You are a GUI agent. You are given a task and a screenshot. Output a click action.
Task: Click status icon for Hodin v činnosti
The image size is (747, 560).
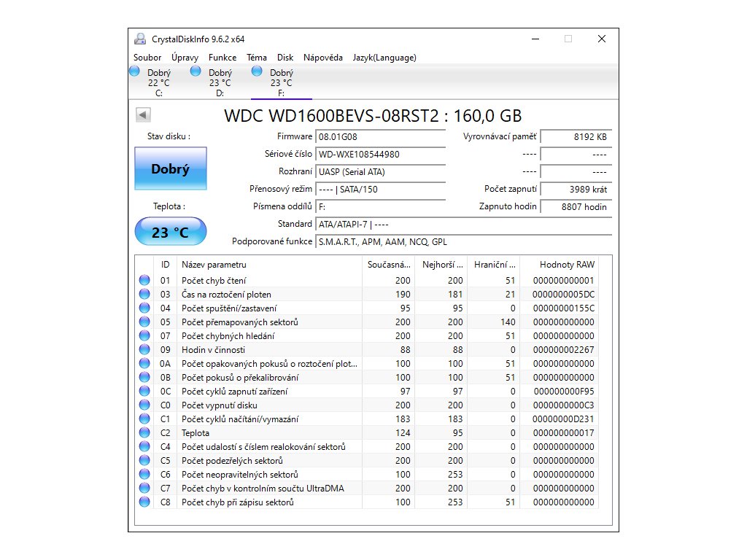144,349
